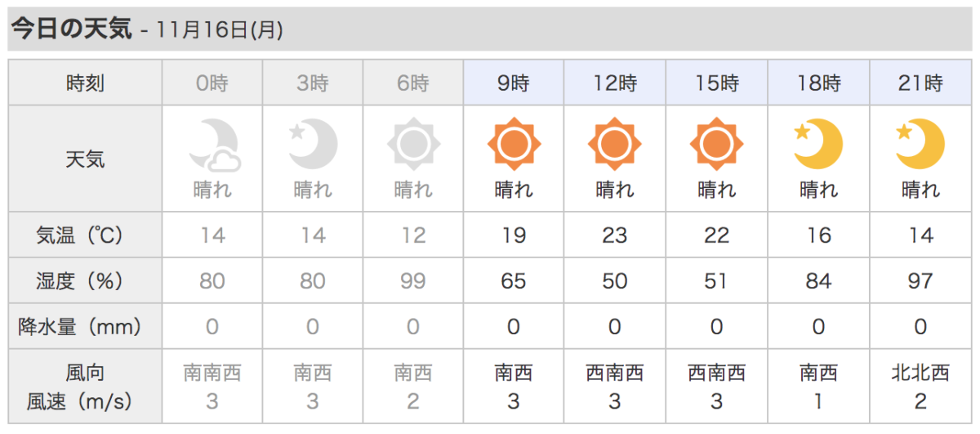Click the 降水量（mm） row label
The image size is (980, 434).
pos(86,327)
